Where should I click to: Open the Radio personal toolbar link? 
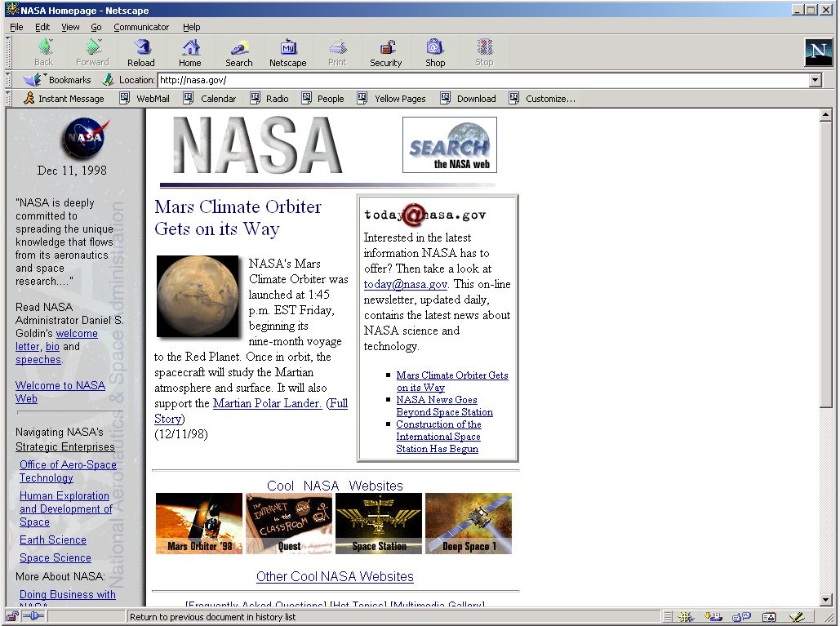pyautogui.click(x=269, y=99)
